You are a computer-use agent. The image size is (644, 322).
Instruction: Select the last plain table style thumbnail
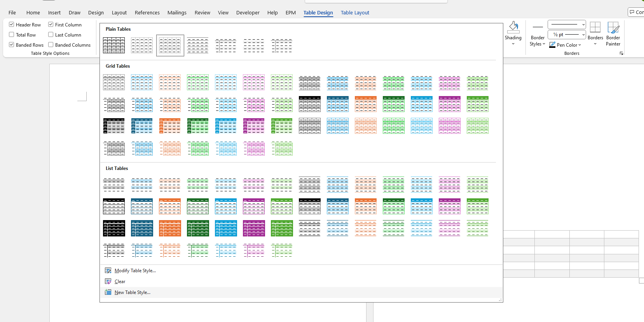click(x=282, y=45)
